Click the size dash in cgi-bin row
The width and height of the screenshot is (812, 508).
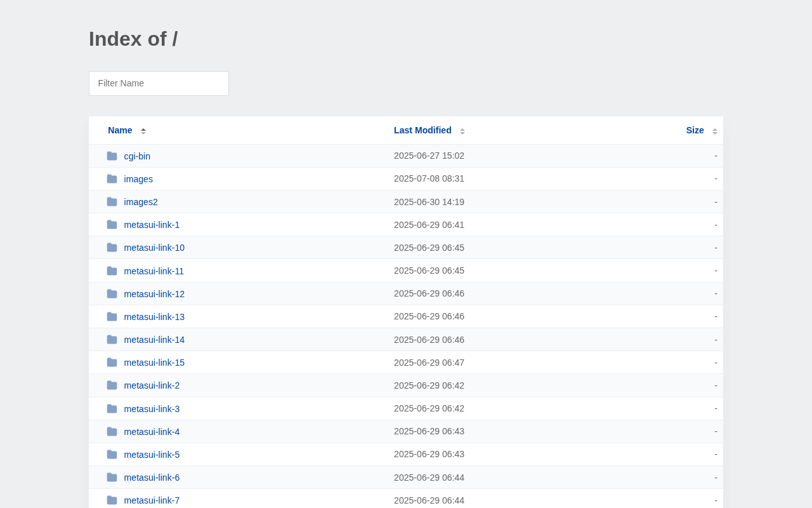[716, 156]
